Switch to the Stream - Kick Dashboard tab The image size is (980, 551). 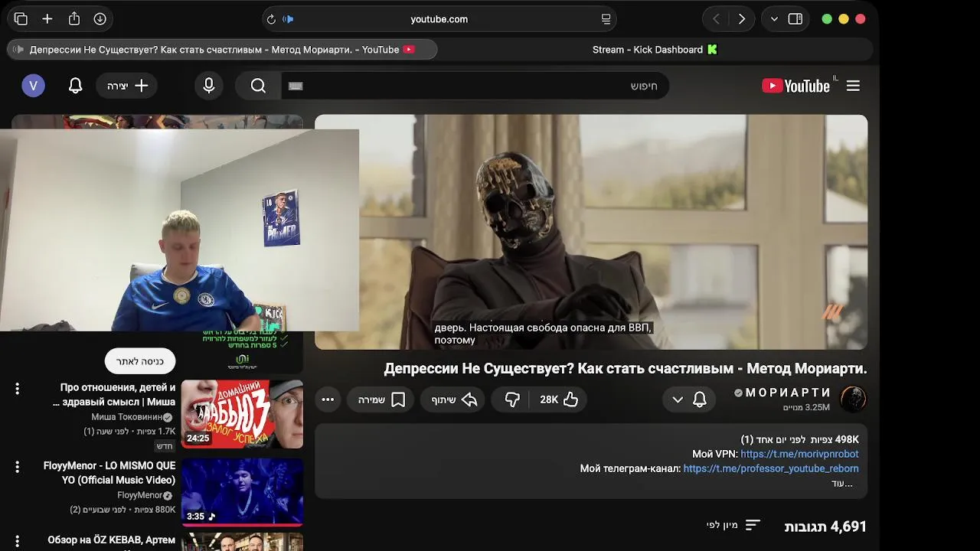click(655, 50)
